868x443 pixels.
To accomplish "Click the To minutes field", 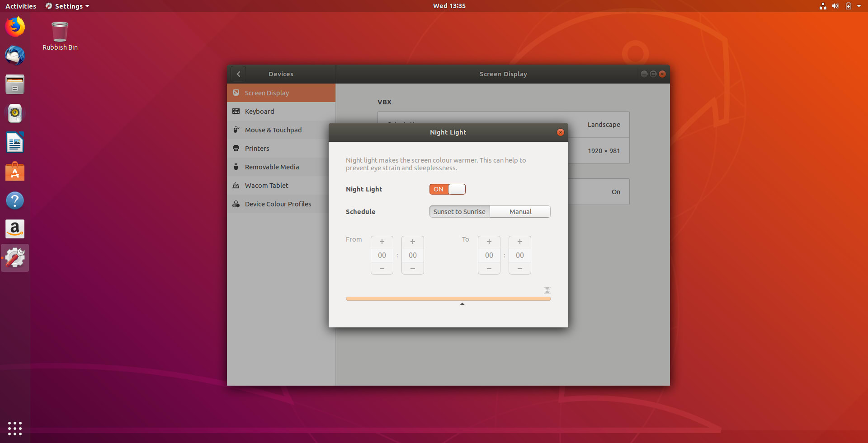I will click(520, 255).
